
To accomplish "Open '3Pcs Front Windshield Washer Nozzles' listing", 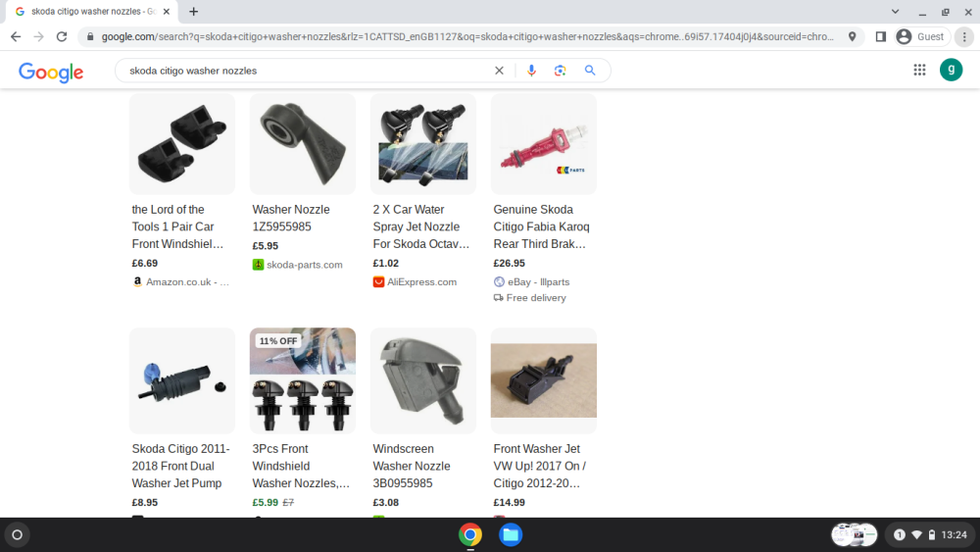I will [301, 466].
